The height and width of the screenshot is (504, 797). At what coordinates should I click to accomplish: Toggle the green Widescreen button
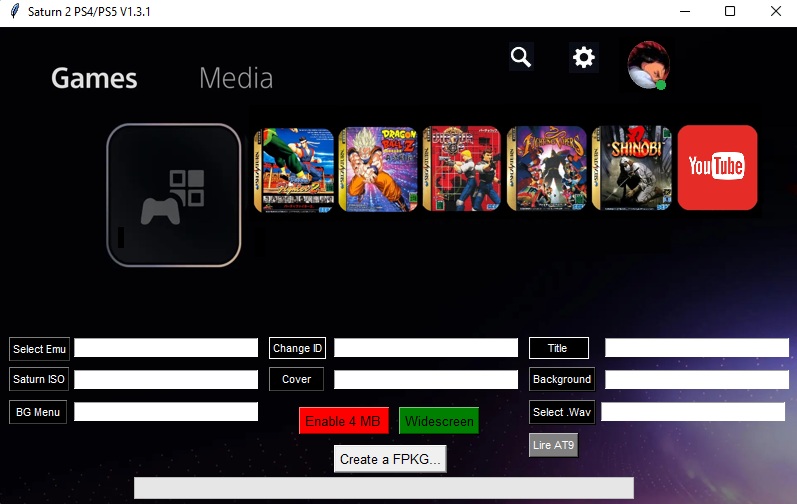click(x=439, y=421)
